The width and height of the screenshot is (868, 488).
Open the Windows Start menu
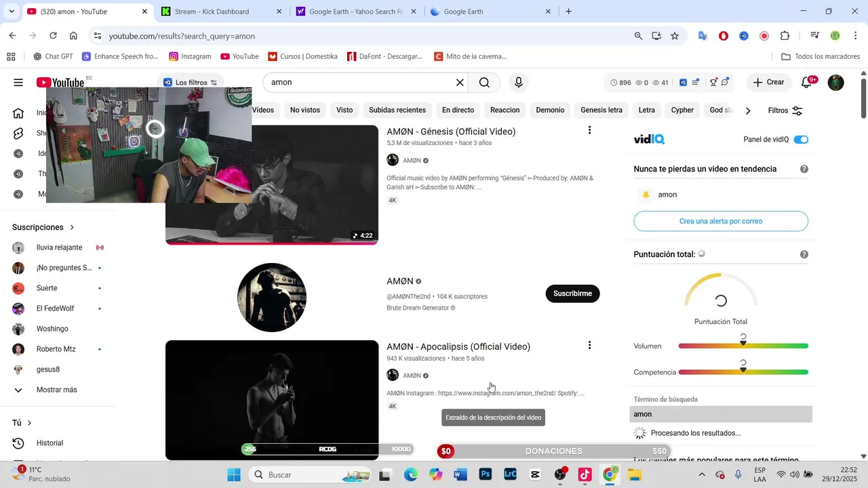(234, 474)
